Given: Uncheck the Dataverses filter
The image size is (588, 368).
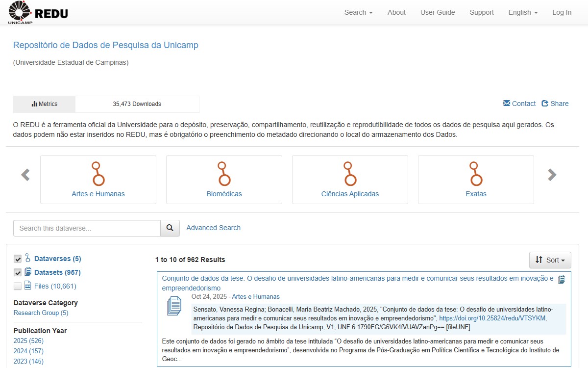Looking at the screenshot, I should tap(18, 259).
